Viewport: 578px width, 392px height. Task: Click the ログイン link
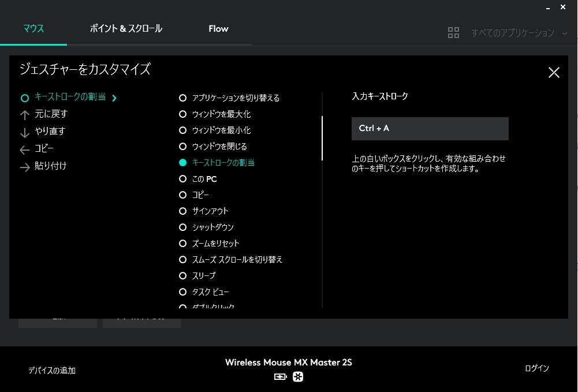pos(538,368)
